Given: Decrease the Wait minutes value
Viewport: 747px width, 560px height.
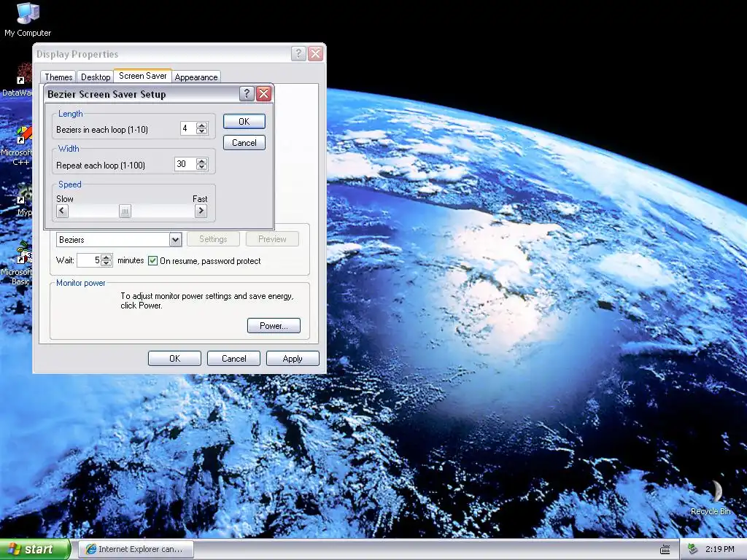Looking at the screenshot, I should pyautogui.click(x=107, y=263).
